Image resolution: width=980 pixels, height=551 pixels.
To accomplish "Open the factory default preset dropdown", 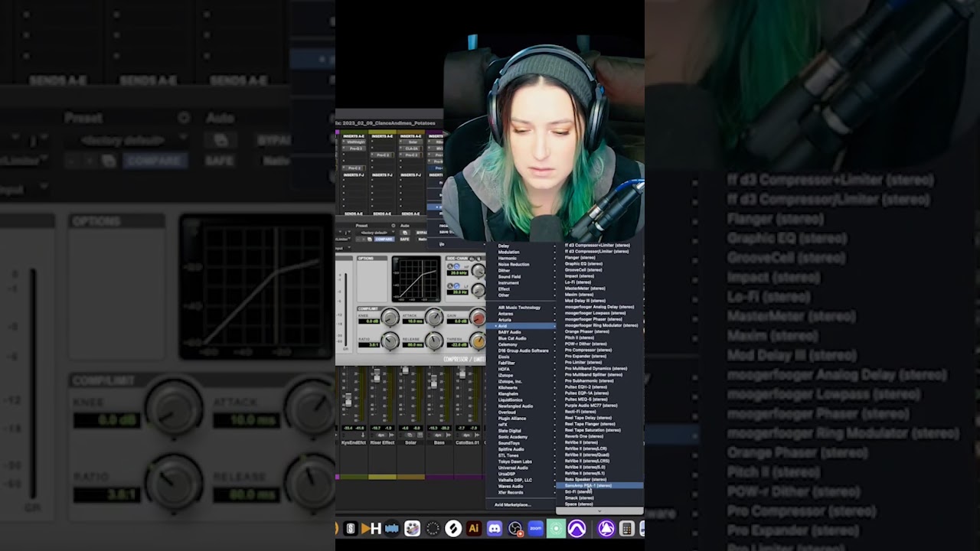I will tap(375, 233).
